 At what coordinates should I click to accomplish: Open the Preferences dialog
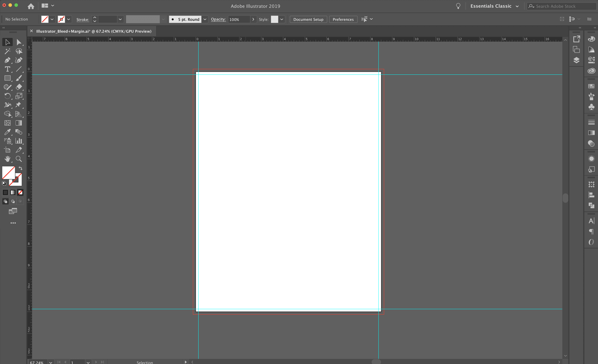[x=343, y=19]
